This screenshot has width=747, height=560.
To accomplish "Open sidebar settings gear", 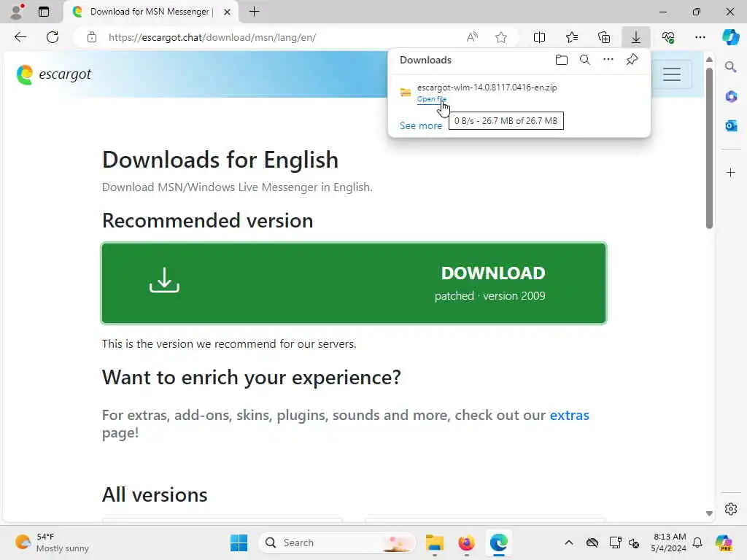I will tap(731, 509).
